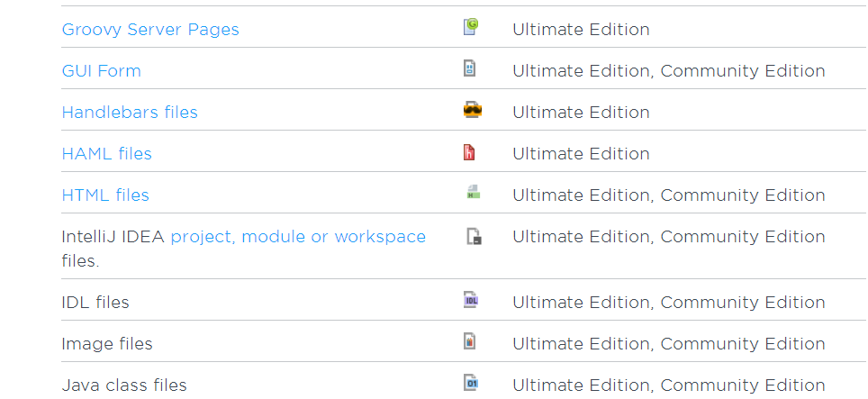This screenshot has width=868, height=399.
Task: Click the Image files row label
Action: pyautogui.click(x=107, y=344)
